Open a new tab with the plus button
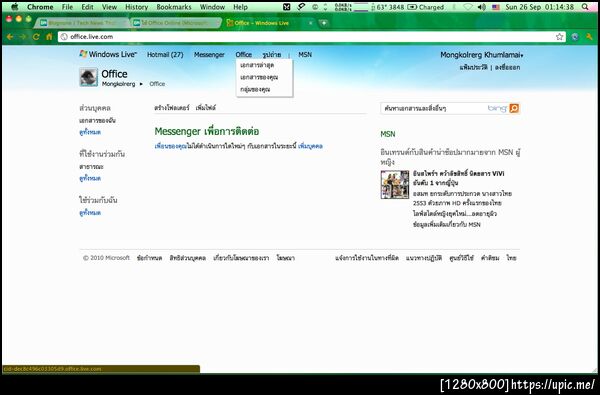Image resolution: width=600 pixels, height=395 pixels. 323,23
